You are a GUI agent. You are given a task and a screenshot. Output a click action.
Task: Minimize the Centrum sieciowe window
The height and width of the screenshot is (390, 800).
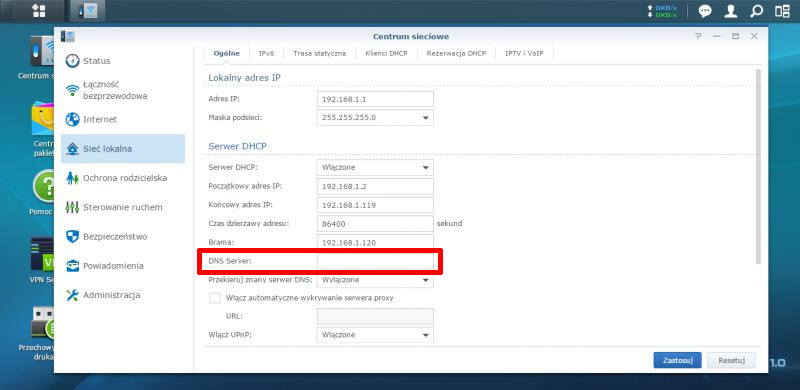click(717, 36)
